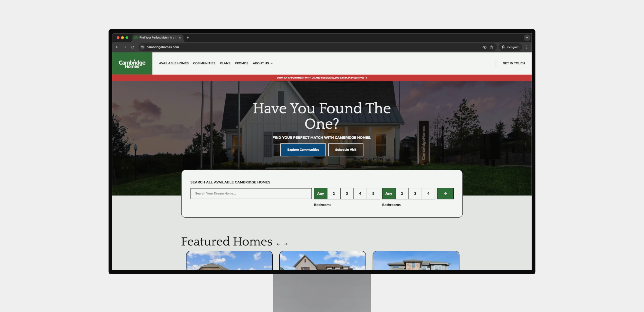The height and width of the screenshot is (312, 644).
Task: Select 3 bedrooms option
Action: point(347,193)
